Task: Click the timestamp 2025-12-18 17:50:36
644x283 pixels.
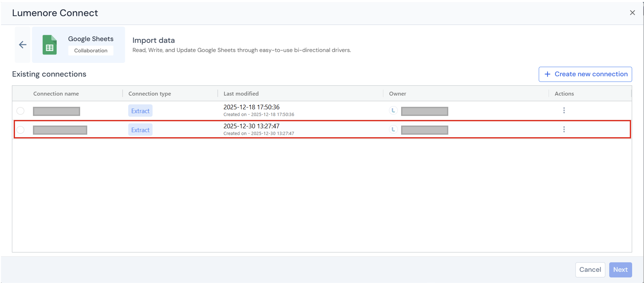Action: point(251,107)
